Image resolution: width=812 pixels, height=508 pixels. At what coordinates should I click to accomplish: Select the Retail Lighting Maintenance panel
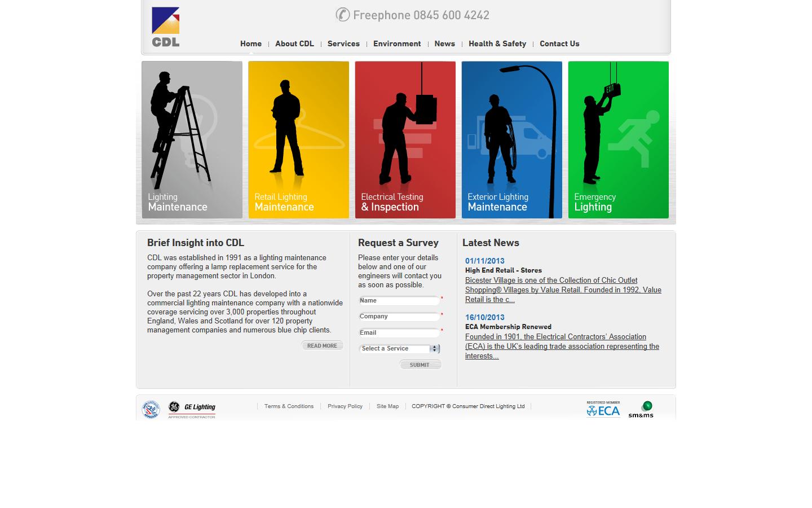tap(298, 139)
